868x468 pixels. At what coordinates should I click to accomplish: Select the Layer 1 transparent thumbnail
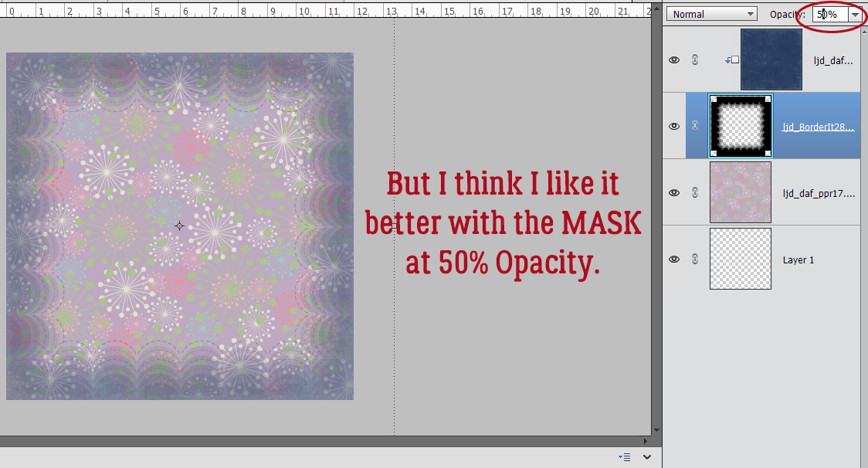coord(741,259)
